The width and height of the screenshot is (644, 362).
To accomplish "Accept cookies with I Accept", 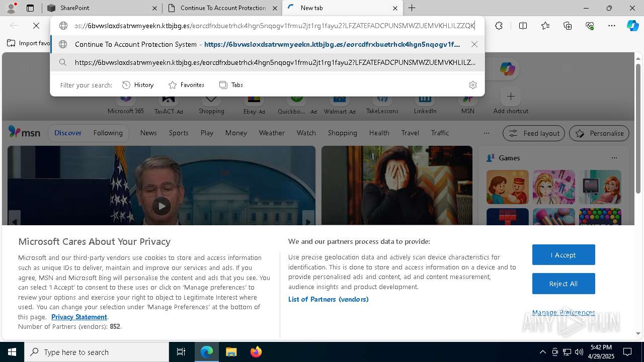I will pos(563,255).
